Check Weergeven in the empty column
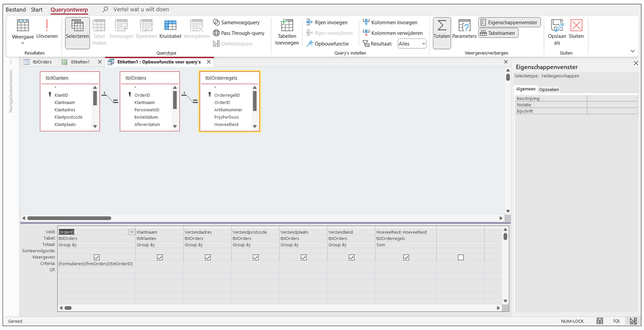This screenshot has width=644, height=330. (x=461, y=257)
